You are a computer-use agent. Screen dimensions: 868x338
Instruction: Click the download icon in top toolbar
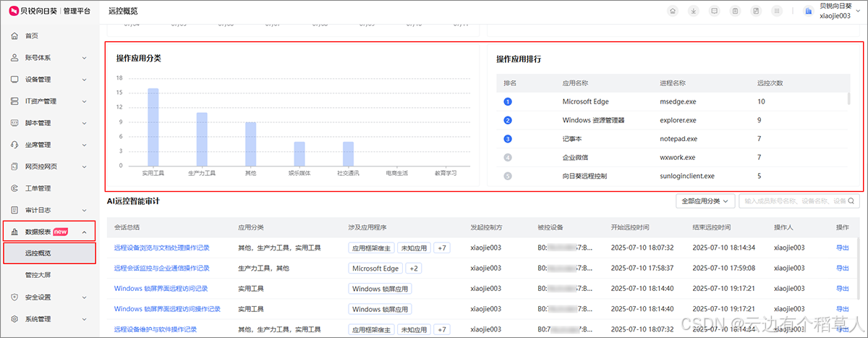coord(694,11)
